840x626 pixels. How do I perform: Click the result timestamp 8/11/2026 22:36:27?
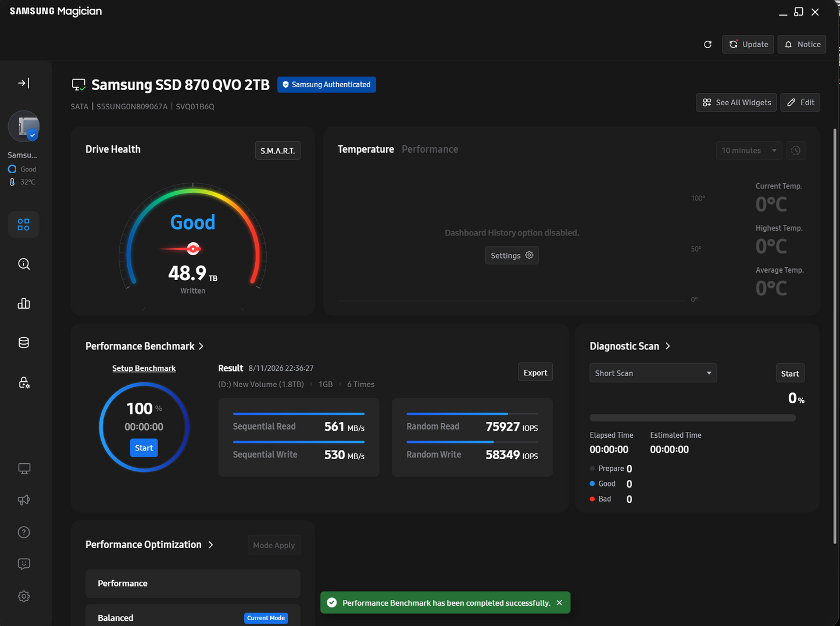coord(281,368)
